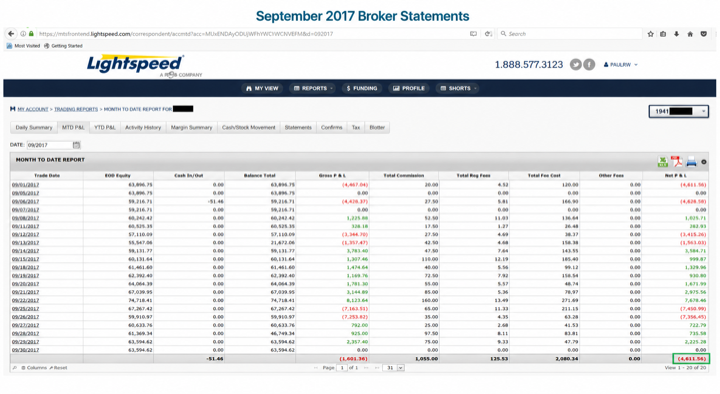Follow the TRADING REPORTS breadcrumb link
Viewport: 720px width, 394px height.
click(76, 109)
